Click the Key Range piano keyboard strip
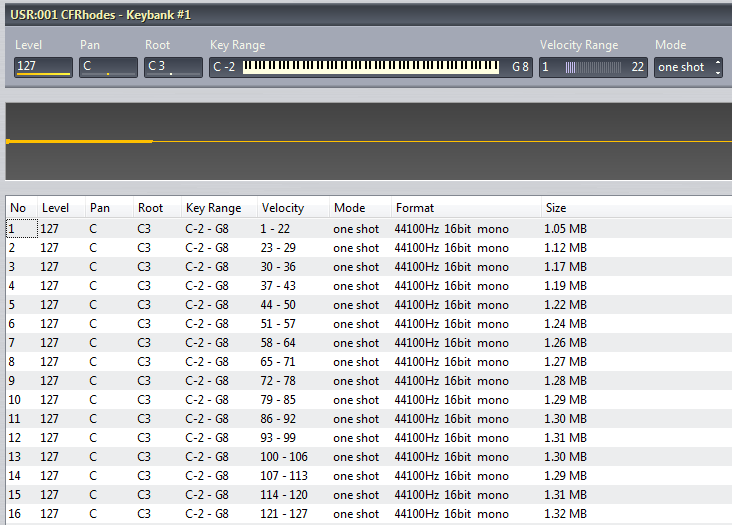732x525 pixels. point(371,67)
